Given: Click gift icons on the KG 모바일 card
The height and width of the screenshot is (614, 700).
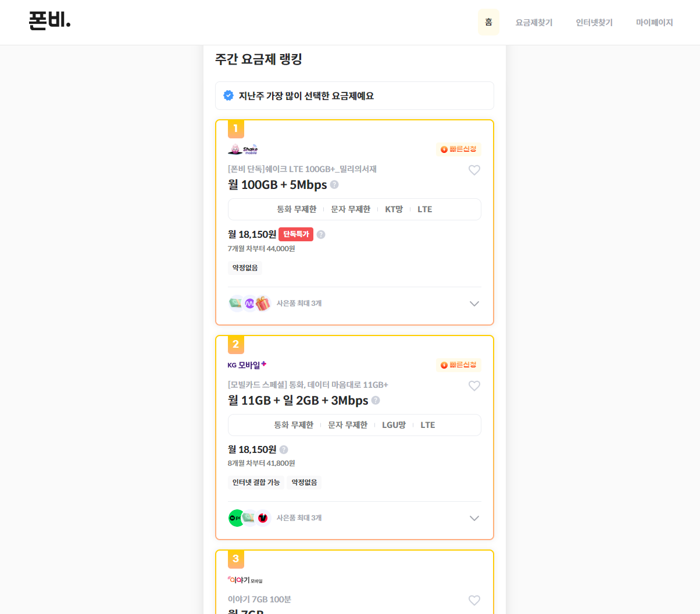Looking at the screenshot, I should [249, 518].
